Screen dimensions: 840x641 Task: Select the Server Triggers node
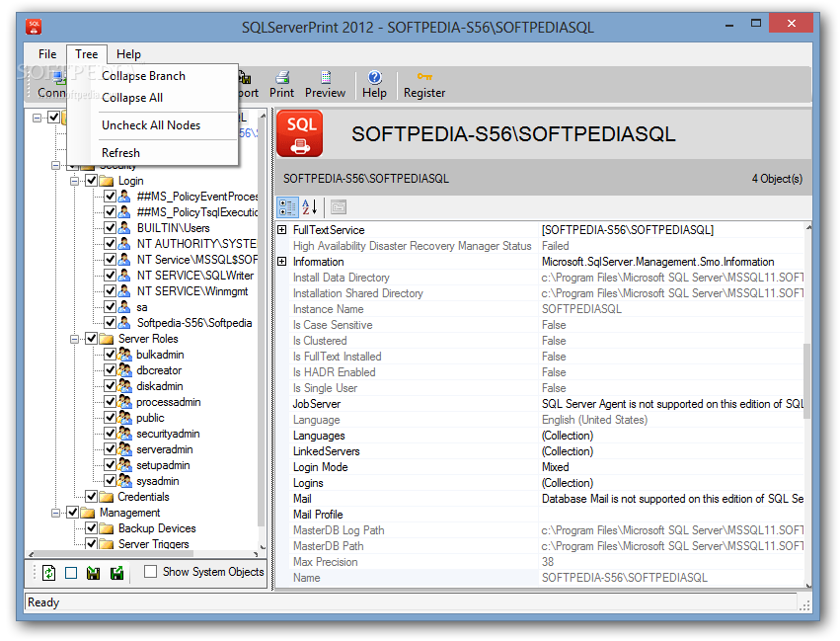tap(153, 543)
